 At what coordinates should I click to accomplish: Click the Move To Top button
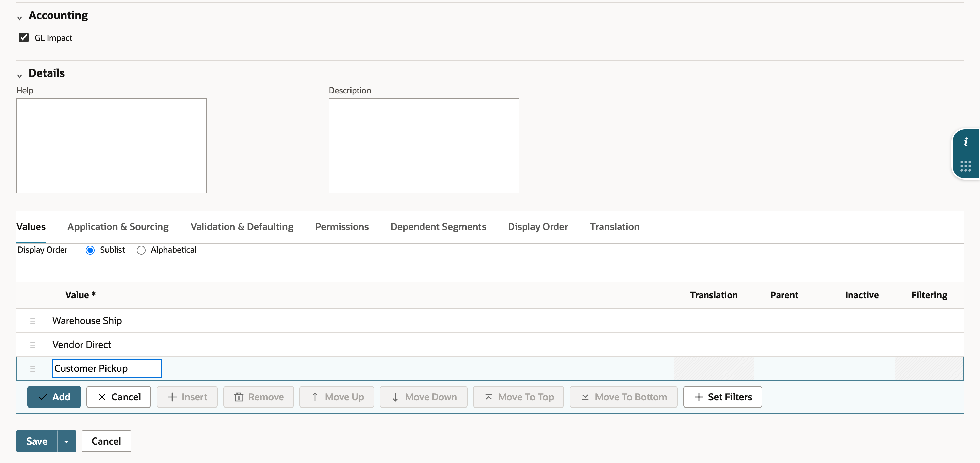pos(519,397)
